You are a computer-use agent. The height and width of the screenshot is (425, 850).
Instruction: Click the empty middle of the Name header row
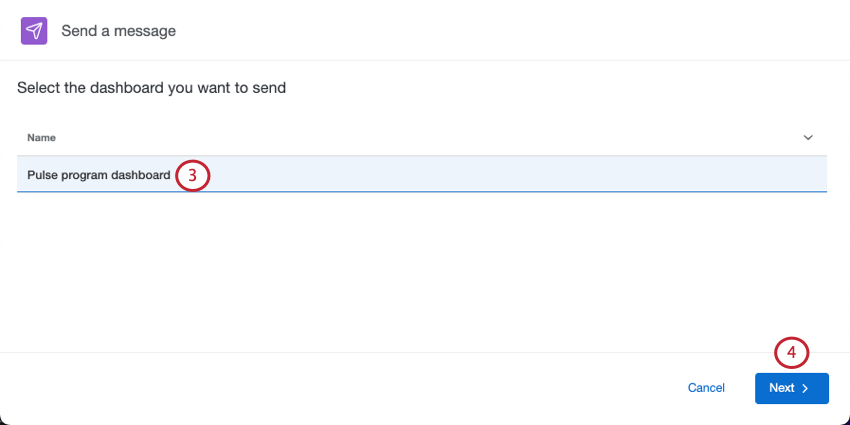click(421, 137)
